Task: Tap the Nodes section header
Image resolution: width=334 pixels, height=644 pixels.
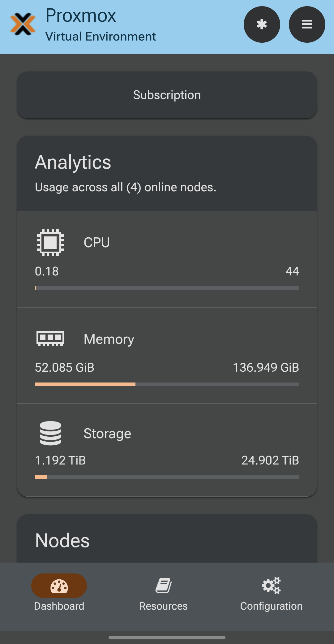Action: coord(62,541)
